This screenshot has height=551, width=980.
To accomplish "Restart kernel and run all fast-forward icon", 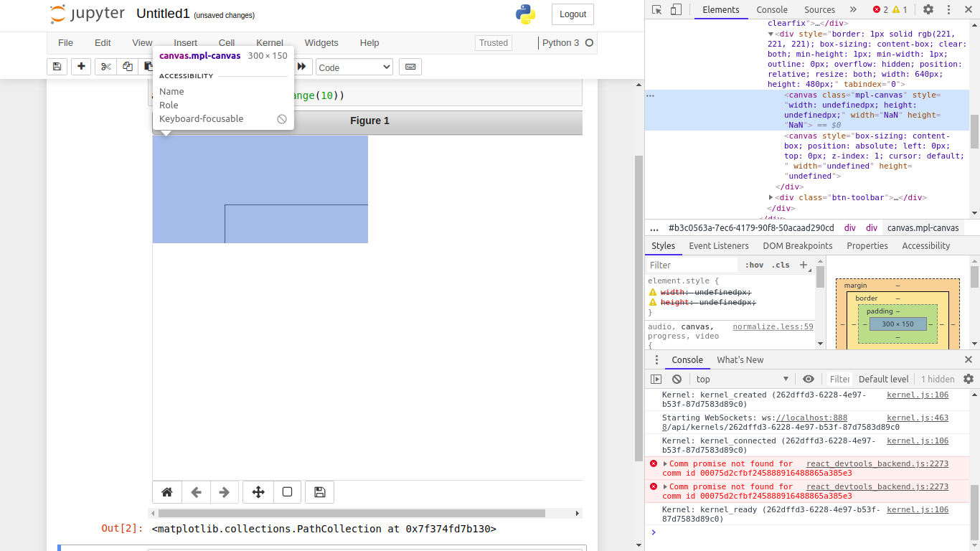I will point(302,67).
